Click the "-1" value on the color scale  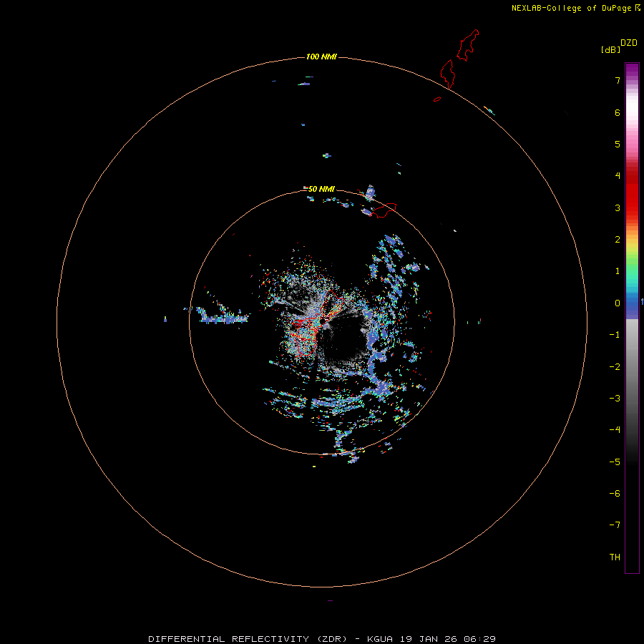tap(615, 335)
